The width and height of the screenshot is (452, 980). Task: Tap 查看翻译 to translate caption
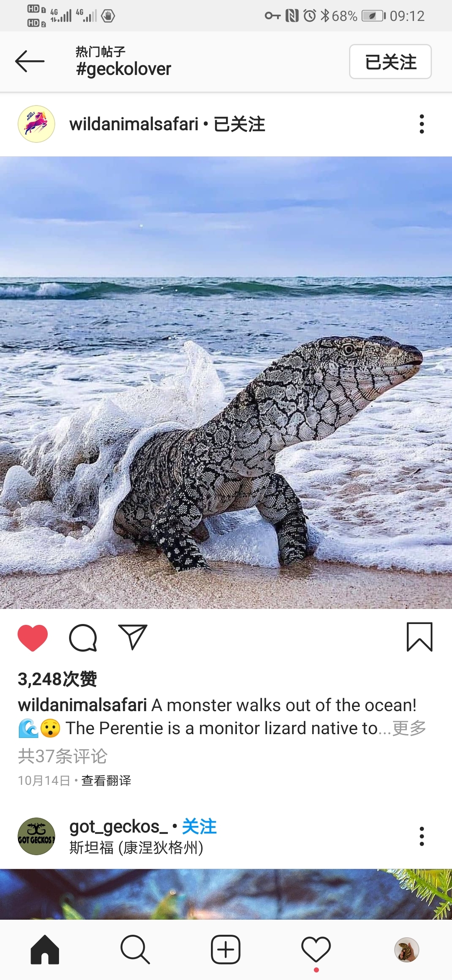click(x=106, y=780)
